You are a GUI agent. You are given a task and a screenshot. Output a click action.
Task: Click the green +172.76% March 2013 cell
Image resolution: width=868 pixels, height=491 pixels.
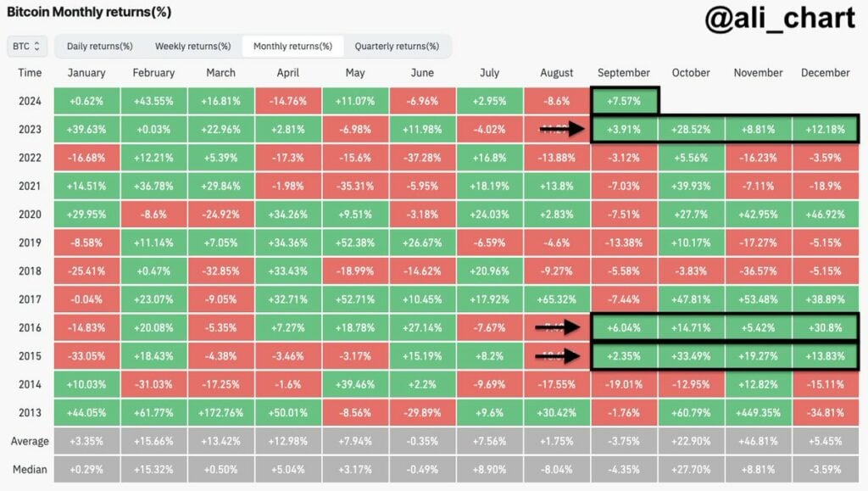tap(220, 412)
